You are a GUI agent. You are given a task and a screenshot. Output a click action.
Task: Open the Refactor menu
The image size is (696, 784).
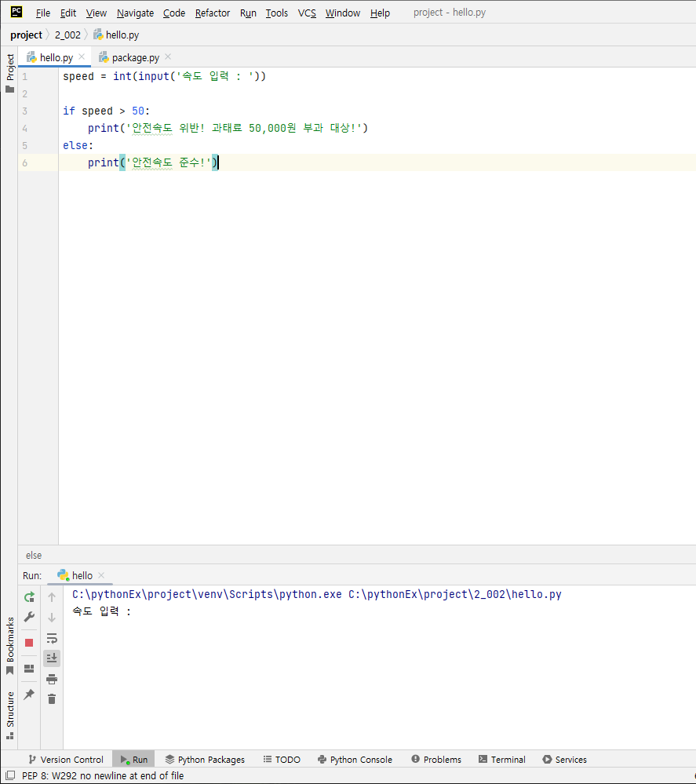pyautogui.click(x=213, y=13)
